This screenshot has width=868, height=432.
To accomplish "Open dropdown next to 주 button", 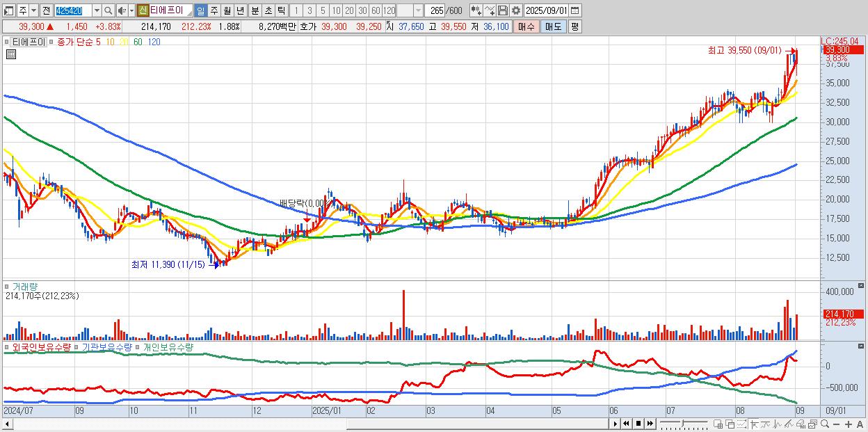I will point(33,10).
